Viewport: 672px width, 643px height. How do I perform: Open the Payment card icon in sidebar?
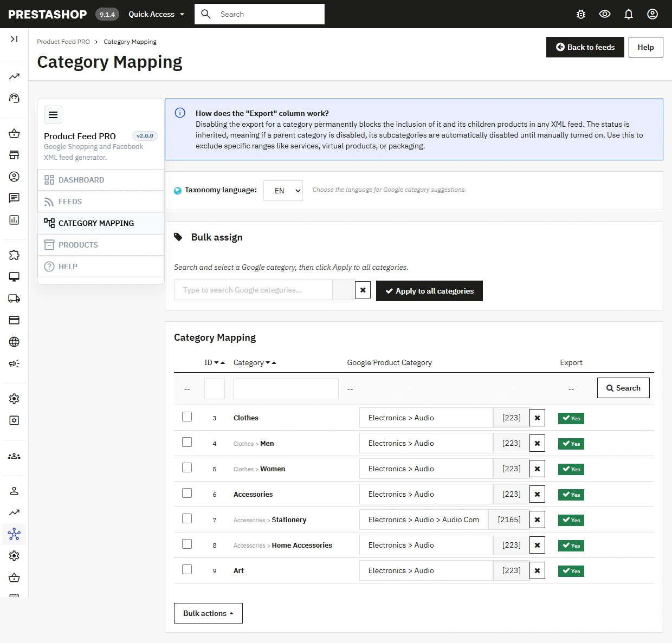14,320
